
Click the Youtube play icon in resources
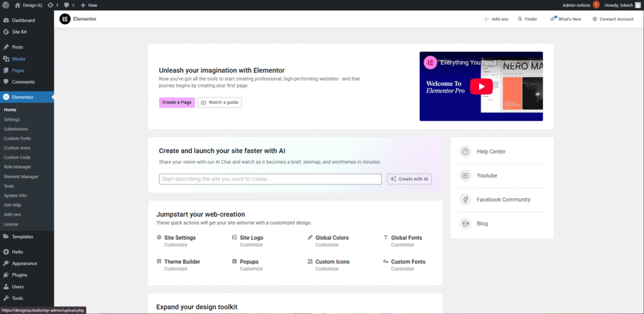[x=465, y=176]
